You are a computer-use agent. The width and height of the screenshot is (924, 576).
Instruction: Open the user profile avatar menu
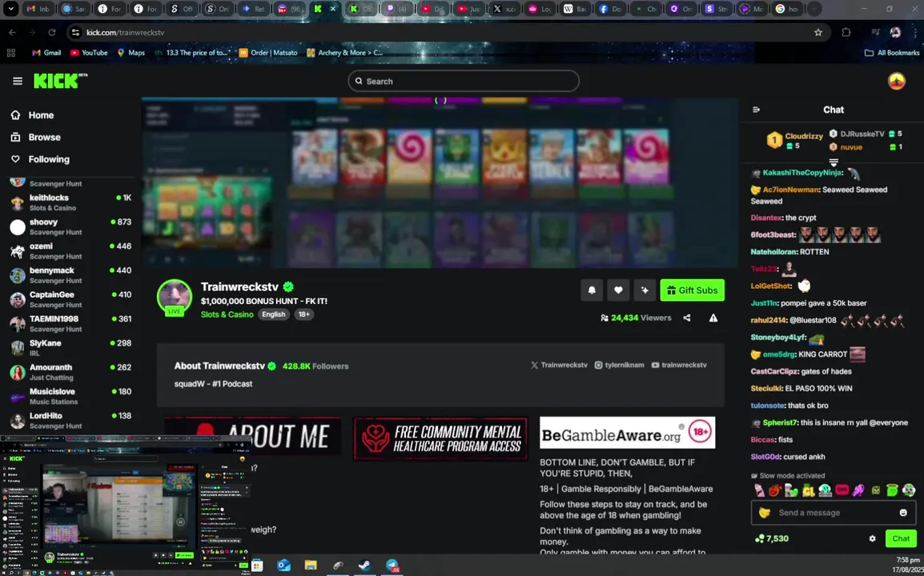point(896,82)
